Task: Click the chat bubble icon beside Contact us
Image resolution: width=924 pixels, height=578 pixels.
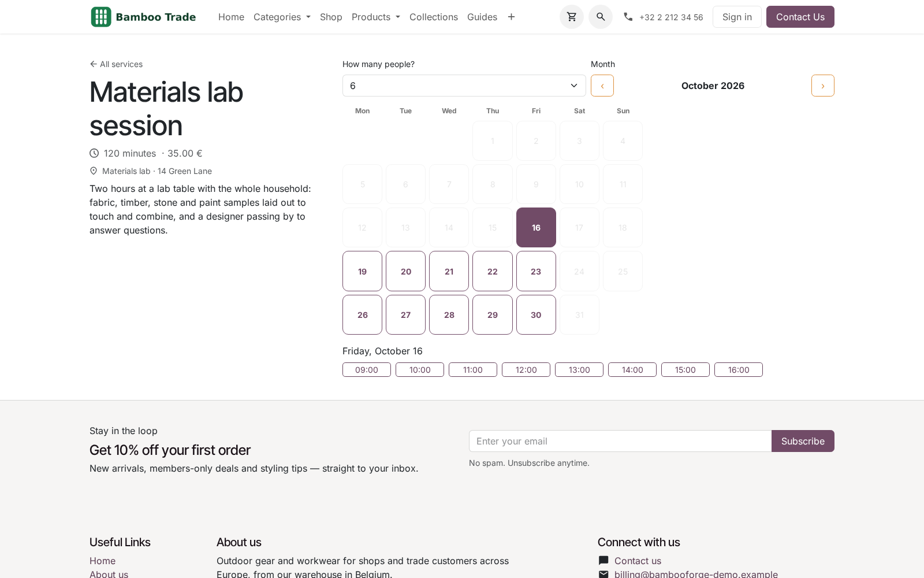Action: 603,561
